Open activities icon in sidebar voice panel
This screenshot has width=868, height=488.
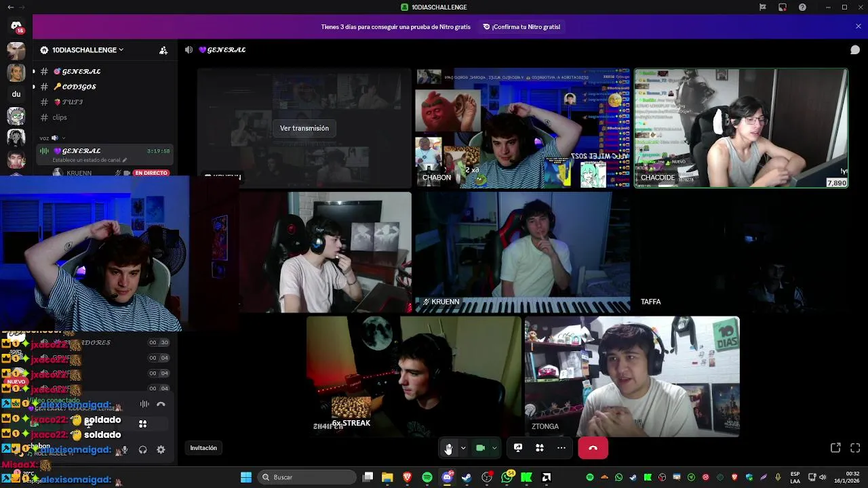(x=142, y=424)
